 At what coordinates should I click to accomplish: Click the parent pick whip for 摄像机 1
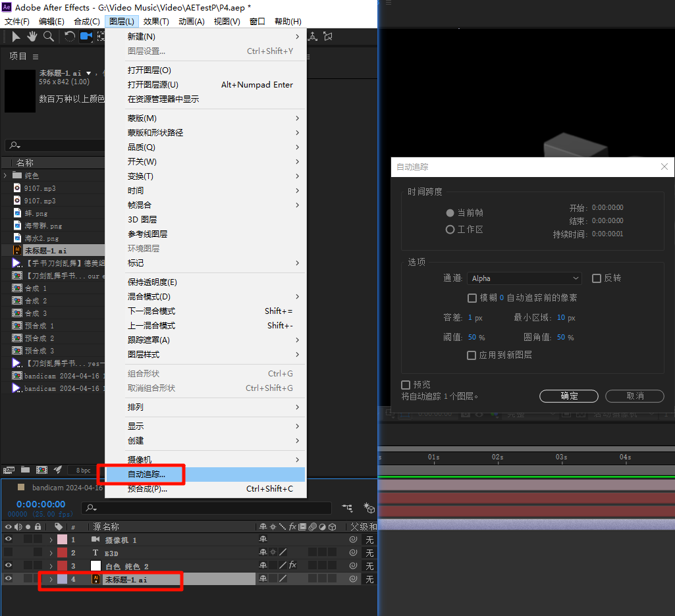[353, 540]
